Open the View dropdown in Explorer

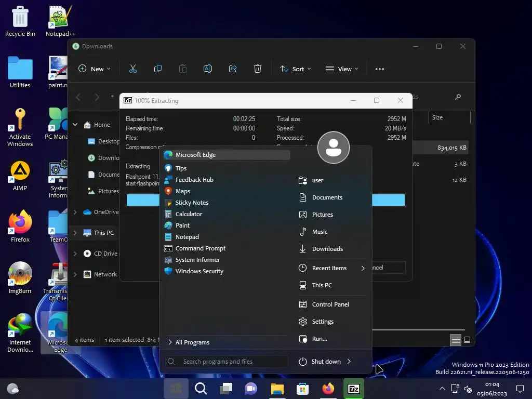[342, 69]
